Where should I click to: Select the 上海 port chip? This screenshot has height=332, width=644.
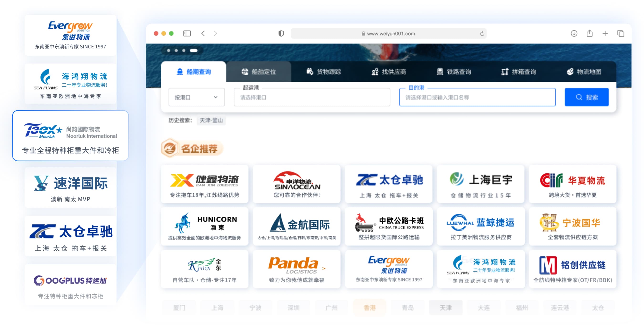pos(217,308)
